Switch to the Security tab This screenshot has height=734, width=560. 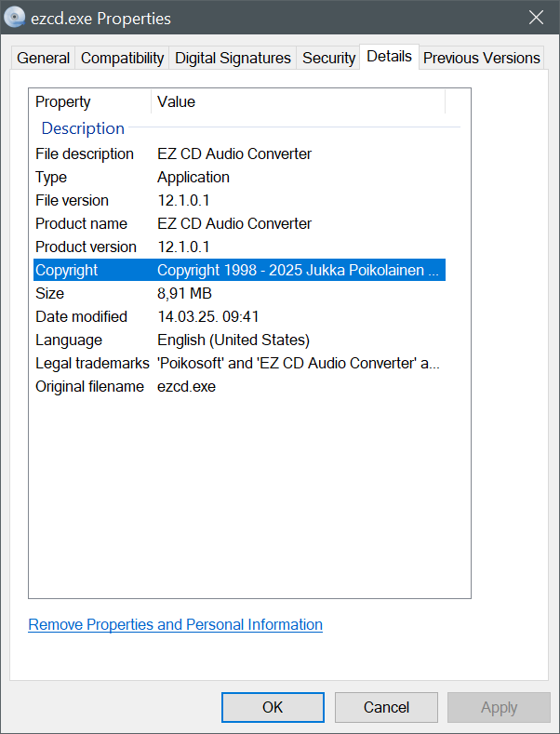pyautogui.click(x=328, y=58)
